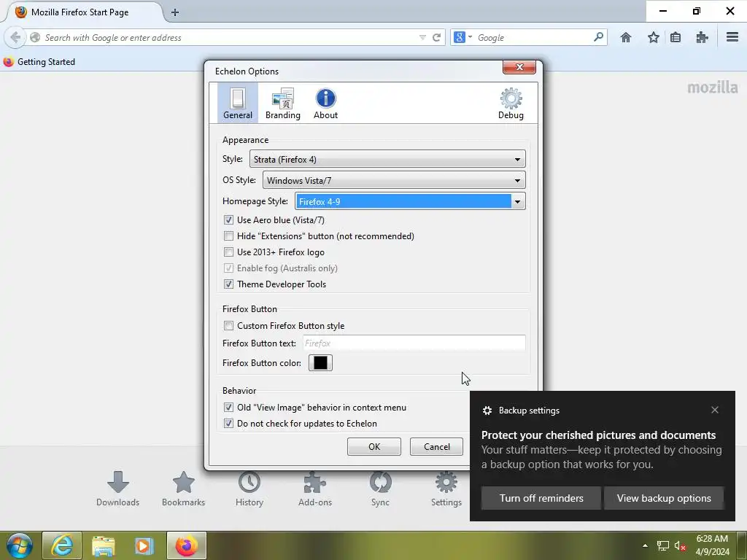Open a new tab with the plus button

[175, 12]
